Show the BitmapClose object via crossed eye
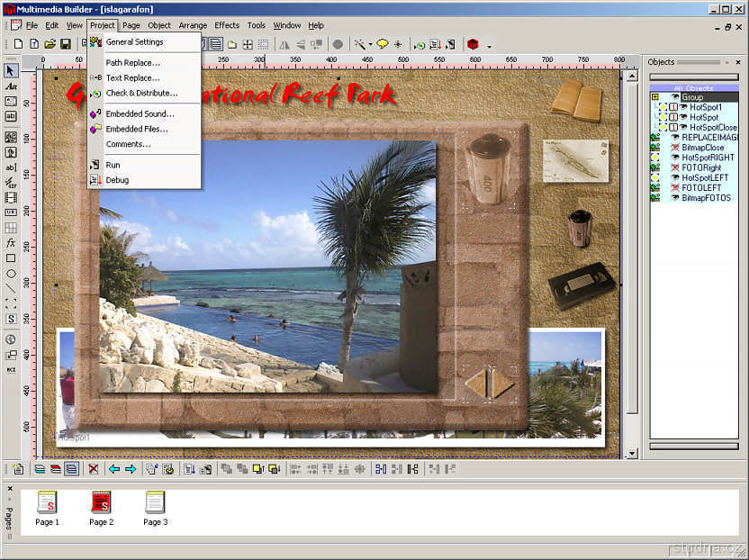749x560 pixels. tap(675, 148)
